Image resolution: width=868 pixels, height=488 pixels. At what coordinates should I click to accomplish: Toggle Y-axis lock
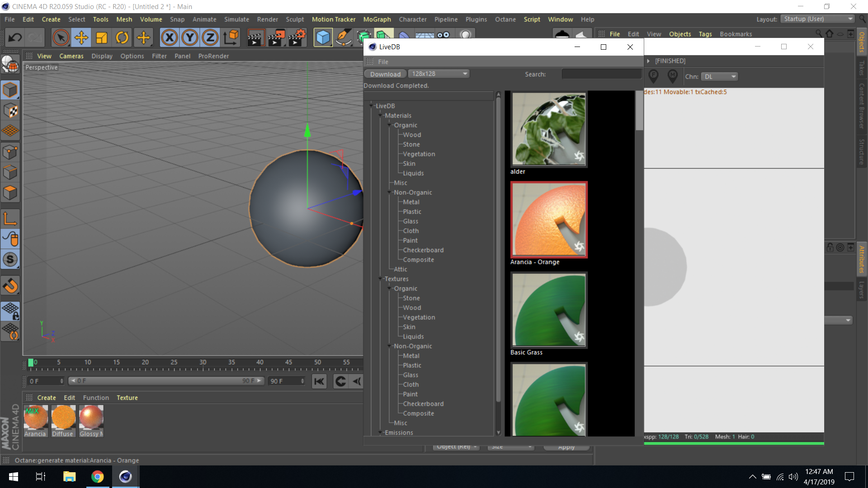[x=190, y=38]
